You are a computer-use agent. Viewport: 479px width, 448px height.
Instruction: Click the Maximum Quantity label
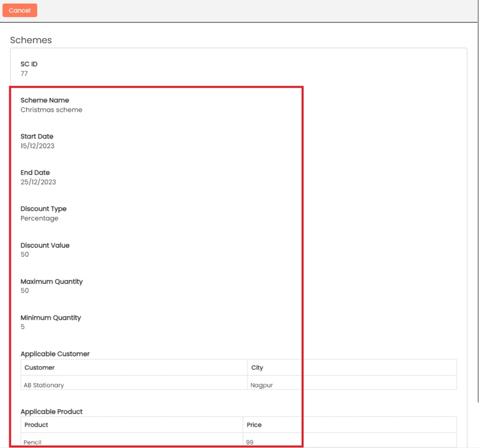51,281
